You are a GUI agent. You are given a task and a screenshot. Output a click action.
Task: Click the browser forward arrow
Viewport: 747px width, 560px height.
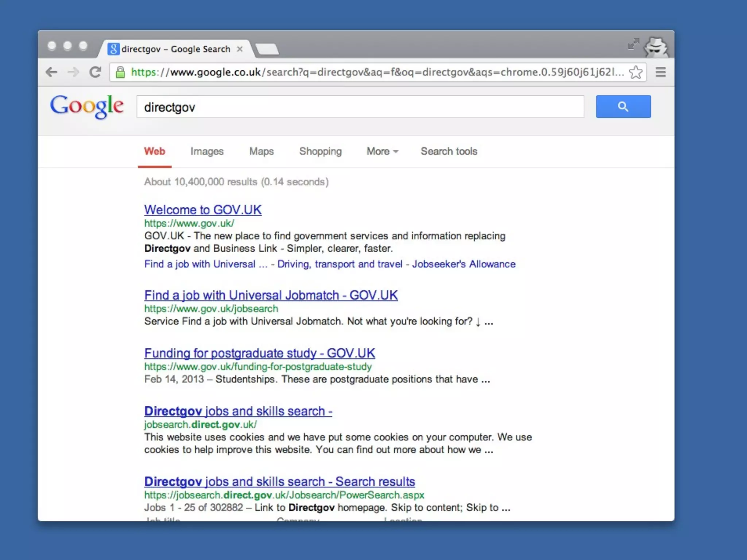click(73, 72)
